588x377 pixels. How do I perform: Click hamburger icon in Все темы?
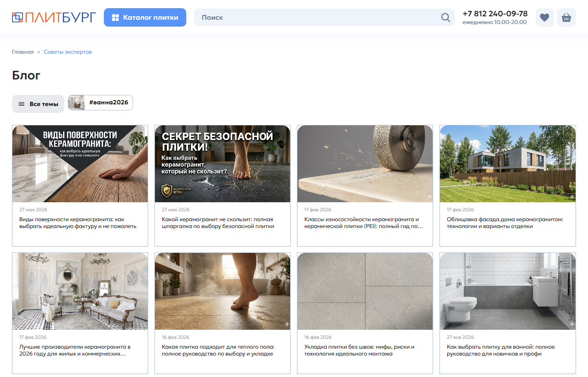[x=21, y=104]
